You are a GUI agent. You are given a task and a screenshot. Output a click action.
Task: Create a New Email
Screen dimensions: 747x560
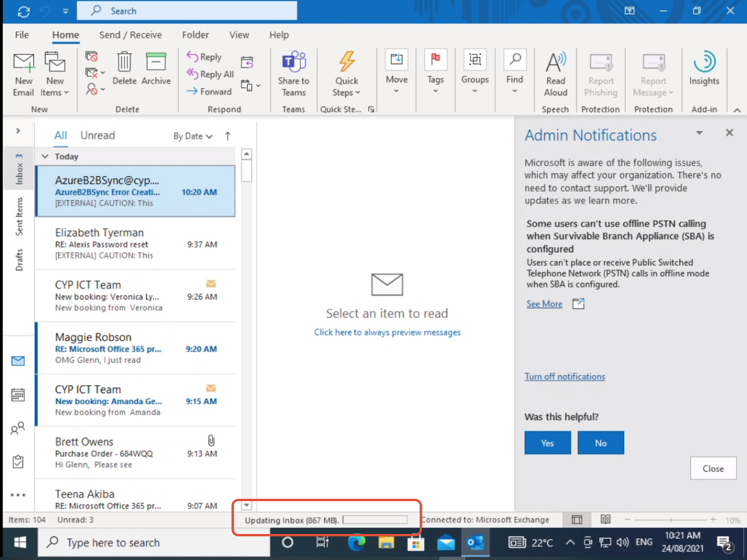tap(24, 74)
